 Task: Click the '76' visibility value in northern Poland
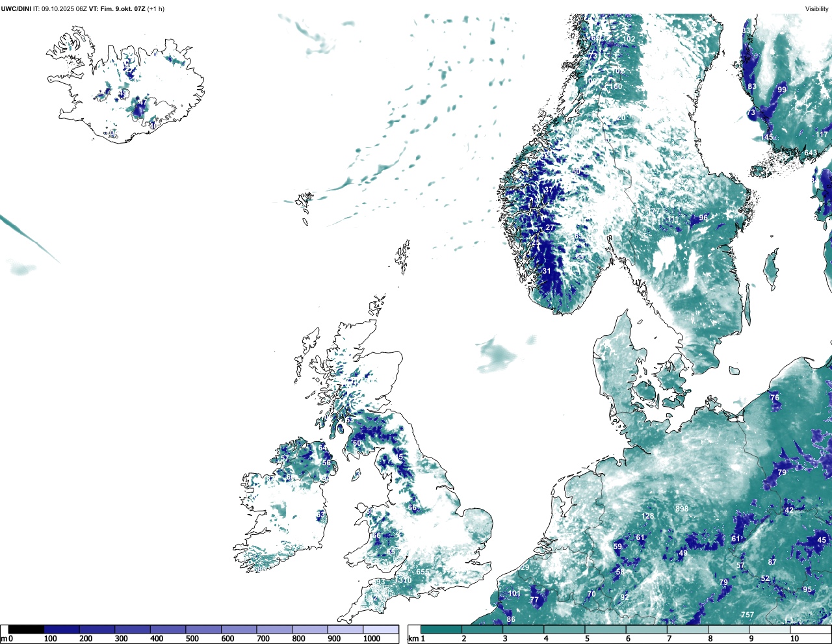pos(774,398)
